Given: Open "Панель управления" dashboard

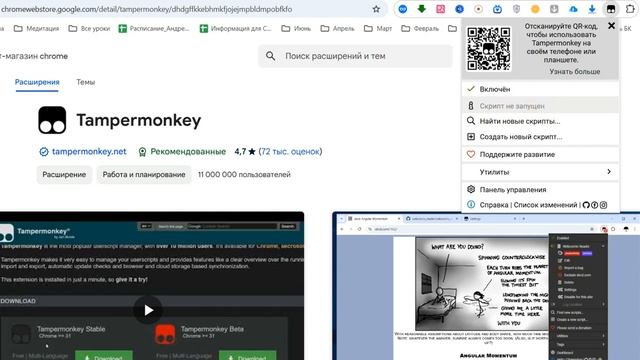Looking at the screenshot, I should point(540,189).
